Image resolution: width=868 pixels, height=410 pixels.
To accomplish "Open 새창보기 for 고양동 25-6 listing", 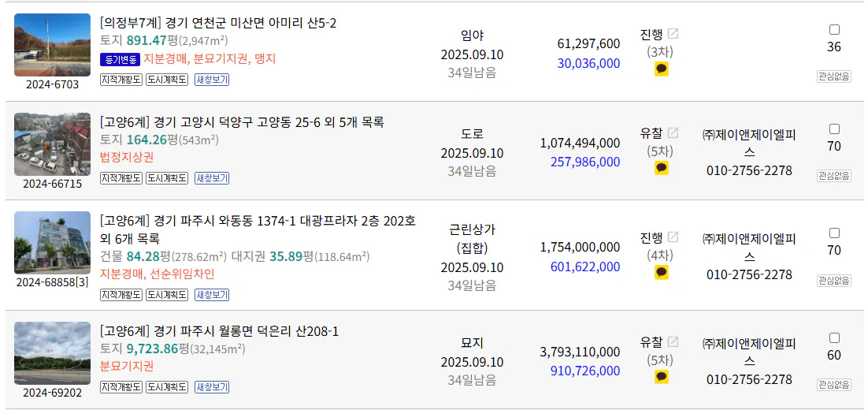I will [212, 178].
